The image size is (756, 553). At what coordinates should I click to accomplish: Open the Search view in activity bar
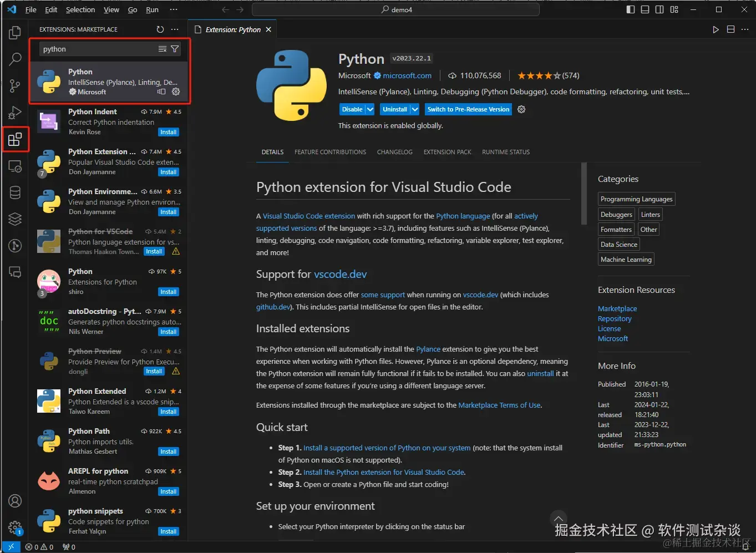click(x=15, y=59)
